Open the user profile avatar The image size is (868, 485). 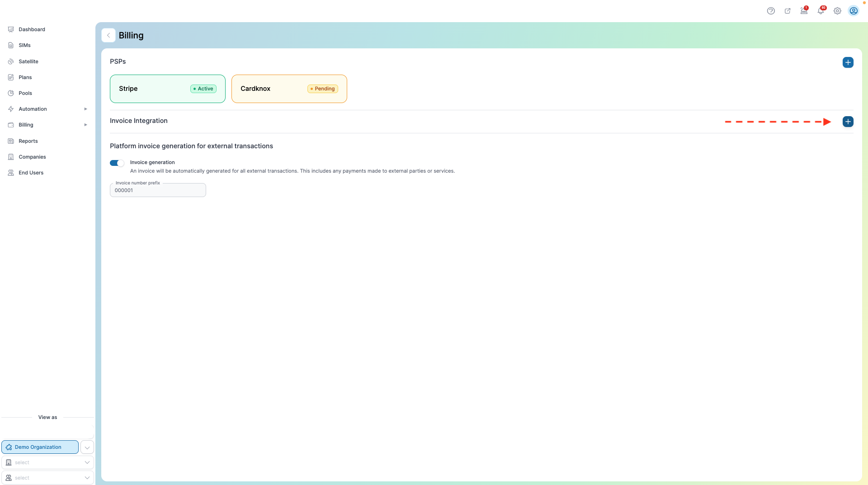tap(854, 11)
